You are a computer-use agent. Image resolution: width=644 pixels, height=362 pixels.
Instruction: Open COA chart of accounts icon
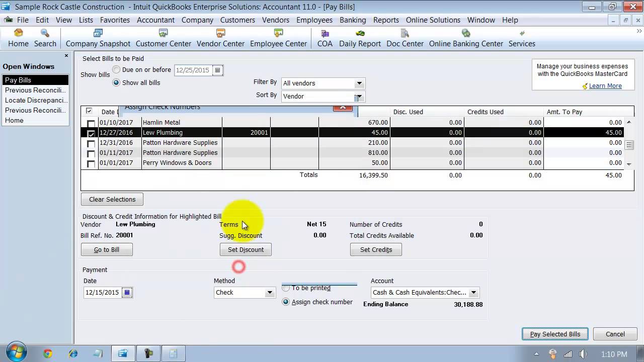tap(325, 38)
